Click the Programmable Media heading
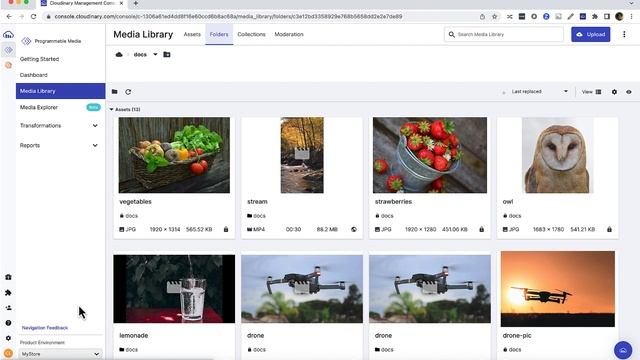 click(x=58, y=41)
